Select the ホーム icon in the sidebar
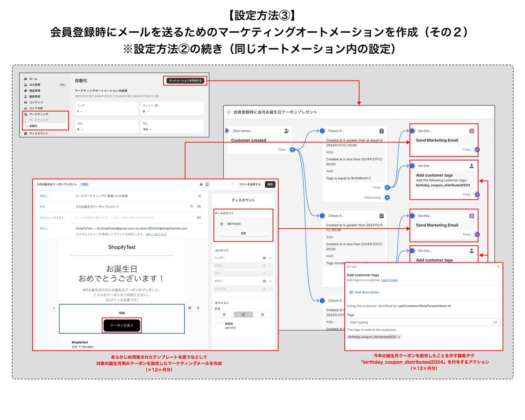Image resolution: width=525 pixels, height=420 pixels. point(25,79)
